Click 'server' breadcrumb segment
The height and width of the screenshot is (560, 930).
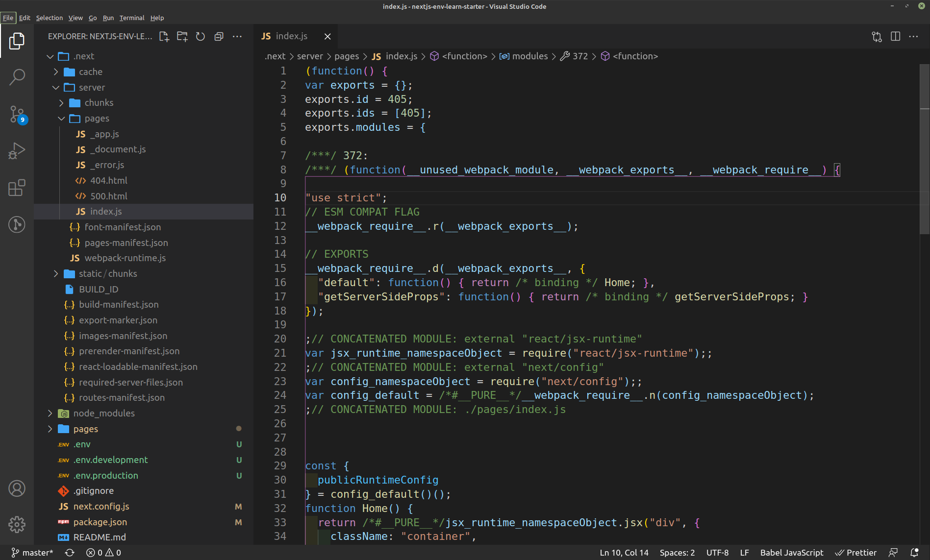[x=310, y=56]
